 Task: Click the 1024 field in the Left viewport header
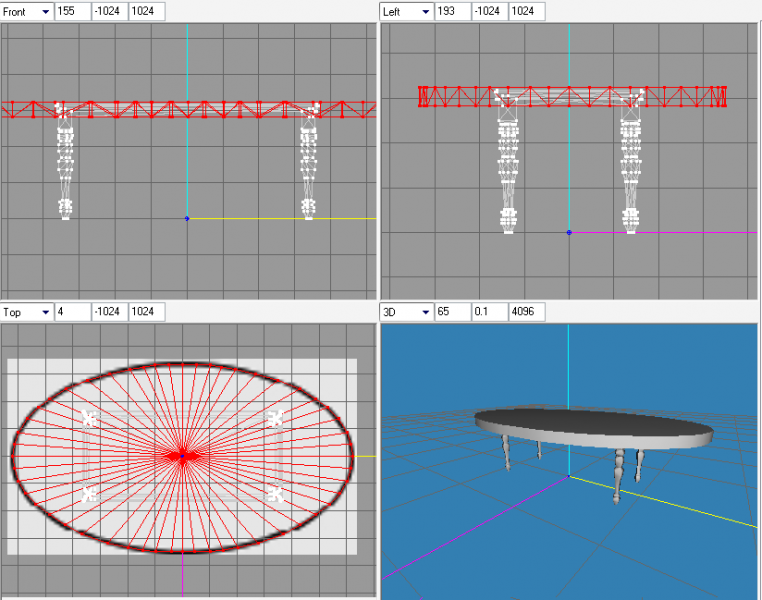pyautogui.click(x=527, y=11)
